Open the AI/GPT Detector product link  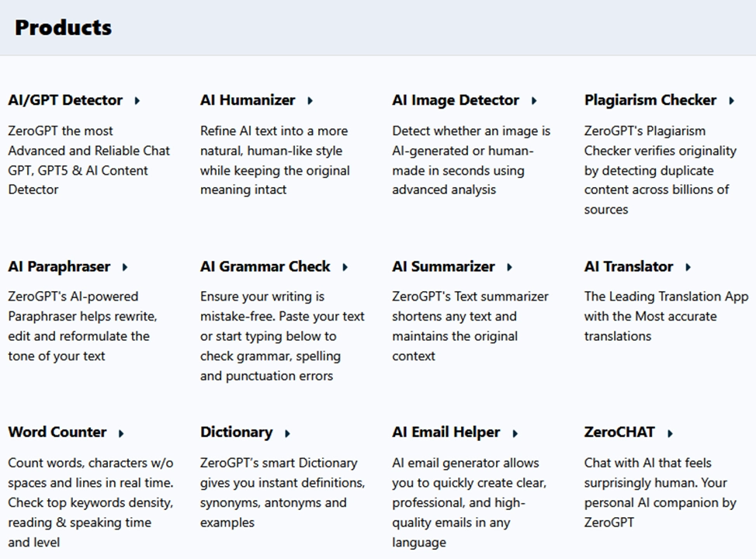(65, 100)
